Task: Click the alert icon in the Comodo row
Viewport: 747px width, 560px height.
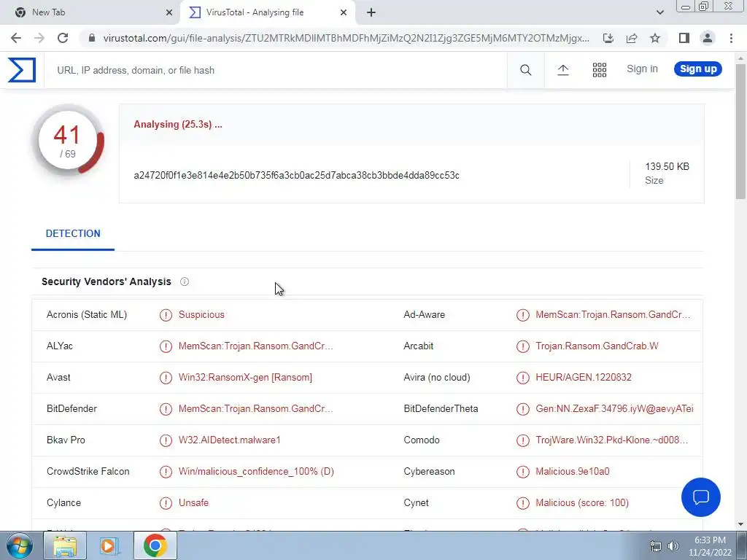Action: tap(522, 440)
